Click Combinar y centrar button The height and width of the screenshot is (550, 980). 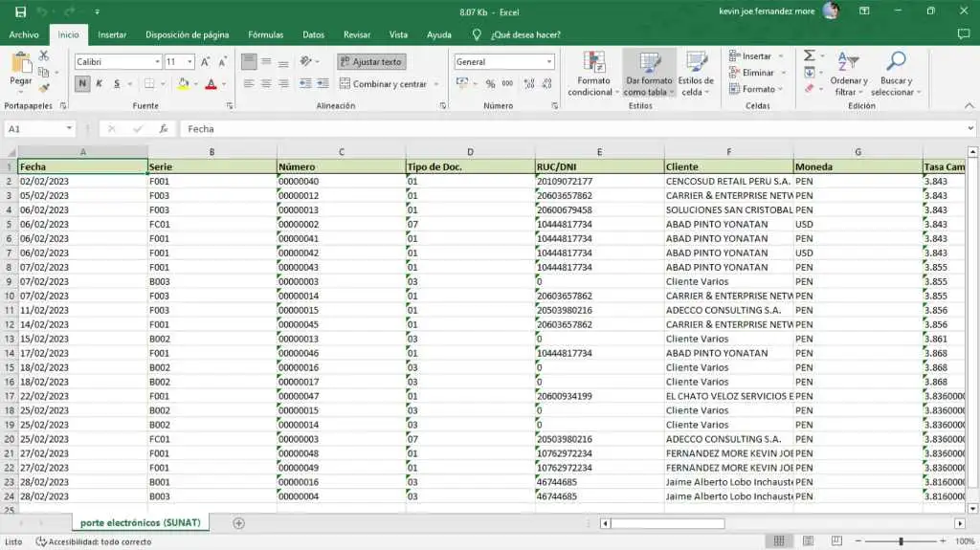[x=383, y=84]
